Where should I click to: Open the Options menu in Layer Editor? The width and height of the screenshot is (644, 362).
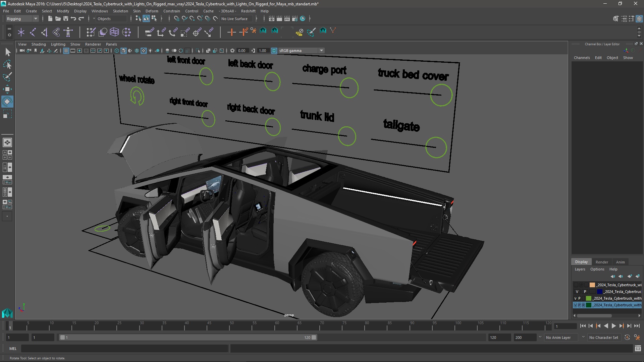(x=597, y=269)
